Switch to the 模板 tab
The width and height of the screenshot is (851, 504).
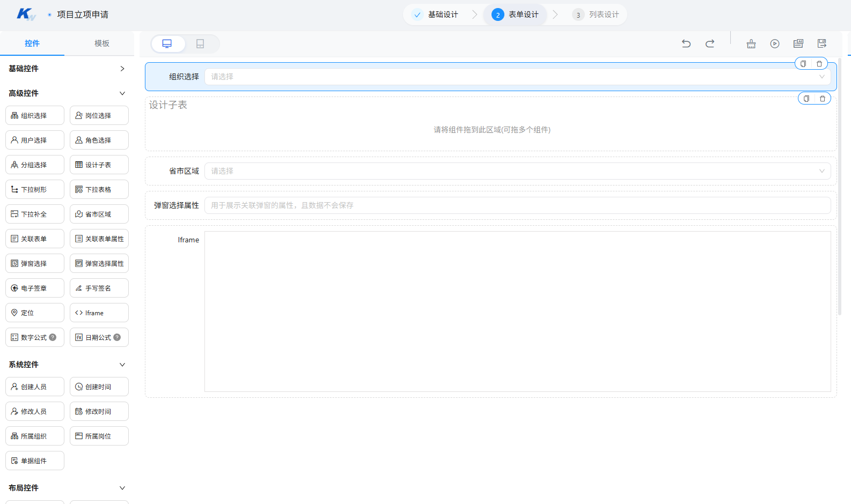tap(102, 43)
